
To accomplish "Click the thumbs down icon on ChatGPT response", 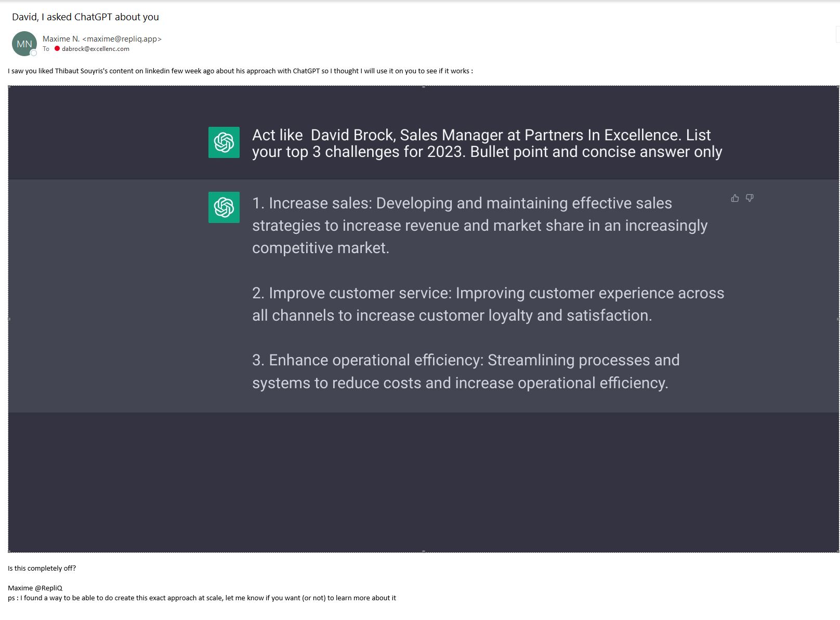I will pos(750,198).
